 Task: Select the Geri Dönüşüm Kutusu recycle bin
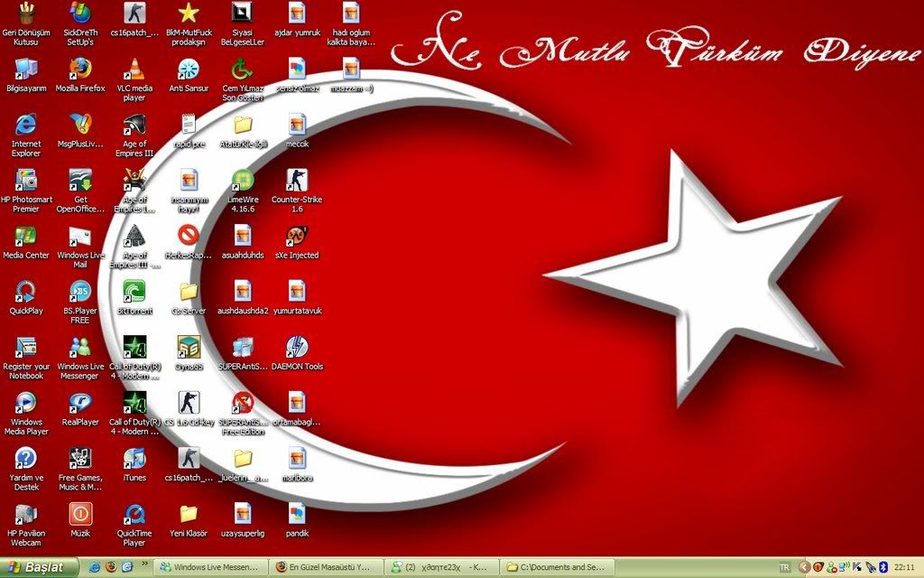[26, 14]
